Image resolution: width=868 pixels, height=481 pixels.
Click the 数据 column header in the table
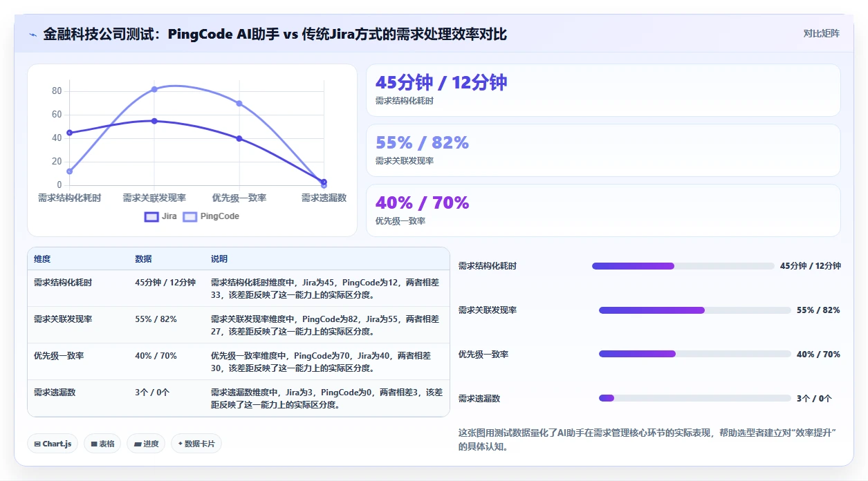tap(143, 259)
